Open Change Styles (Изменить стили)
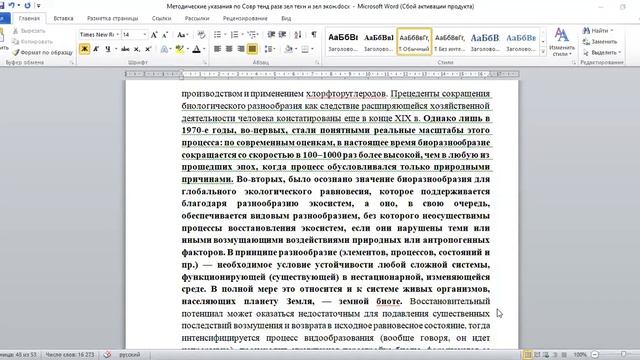This screenshot has height=360, width=640. (x=562, y=42)
